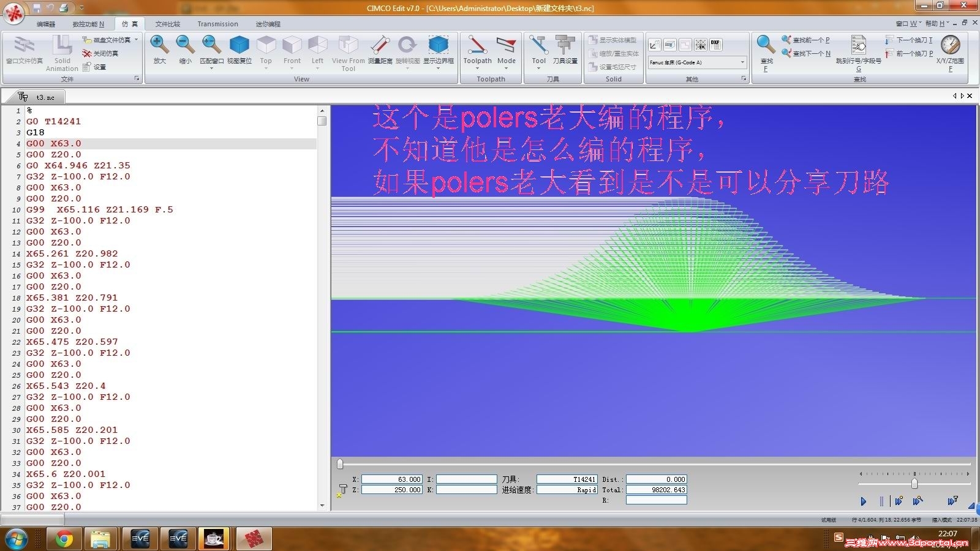Open the Editor (编辑器) ribbon tab

46,24
